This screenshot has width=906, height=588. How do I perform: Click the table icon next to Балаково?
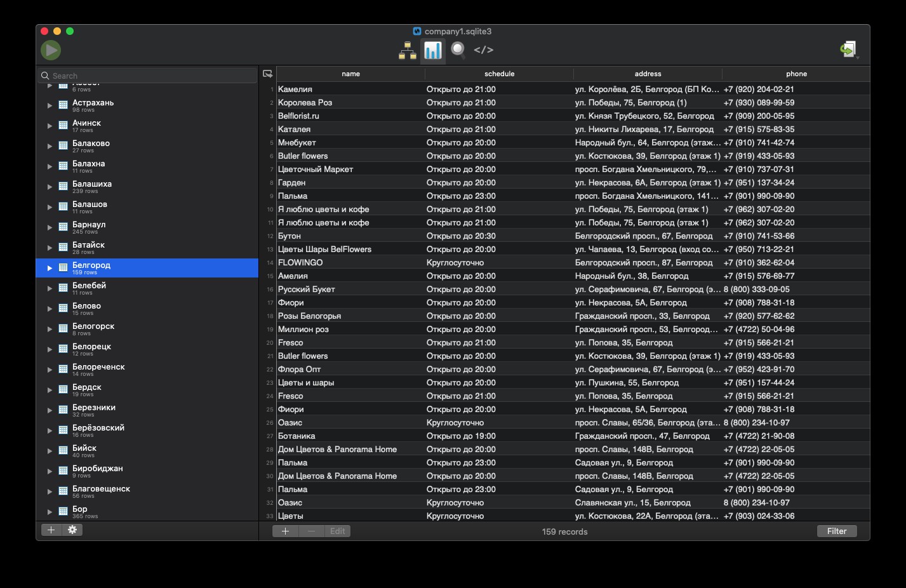point(63,146)
